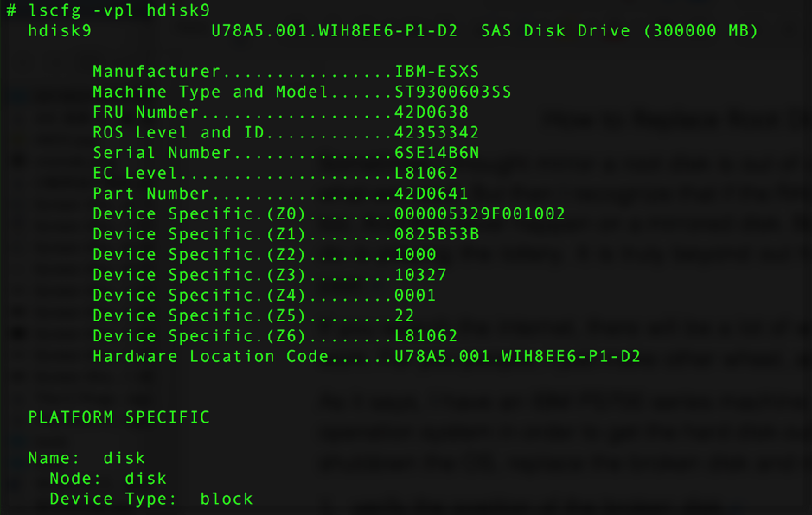Click the Device Specific Z4 value 0001

[415, 296]
